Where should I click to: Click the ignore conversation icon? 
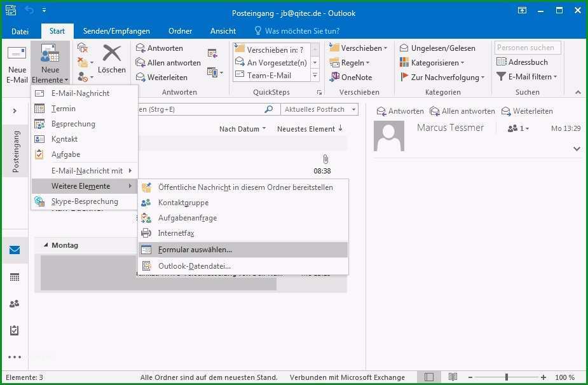pos(83,48)
